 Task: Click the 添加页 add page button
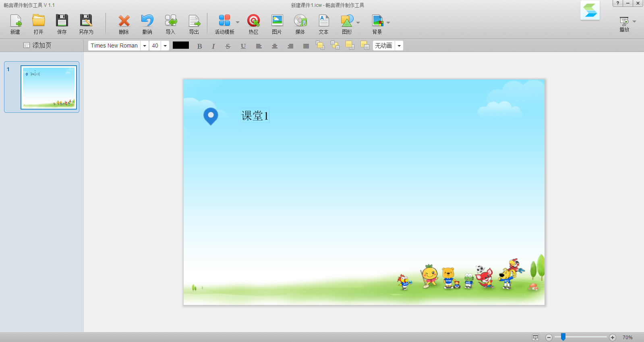[x=37, y=45]
